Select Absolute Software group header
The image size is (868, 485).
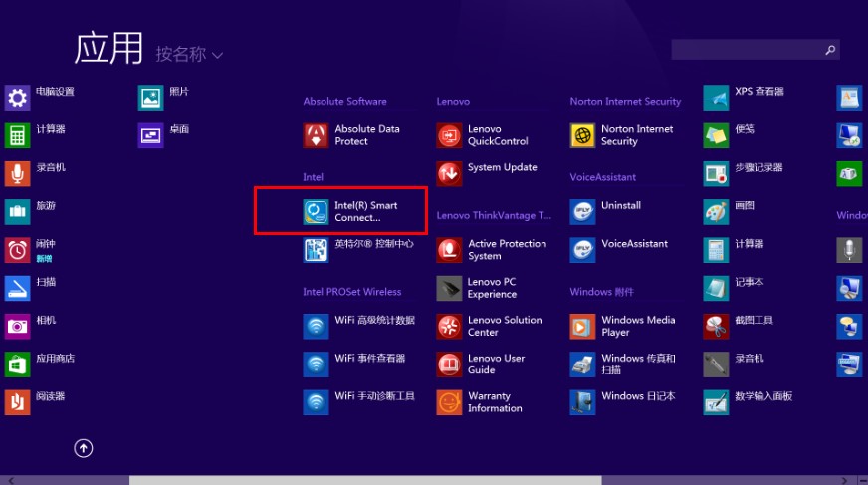pyautogui.click(x=344, y=102)
